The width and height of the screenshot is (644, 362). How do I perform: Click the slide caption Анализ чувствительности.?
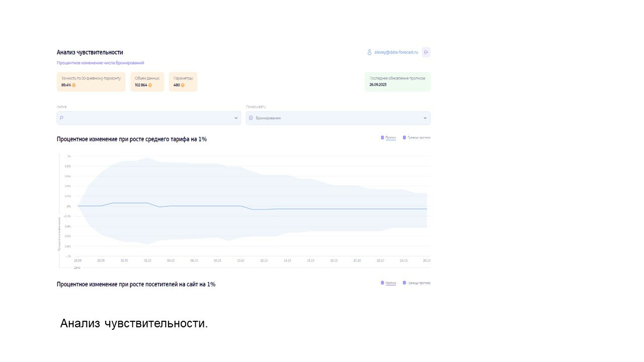pos(134,324)
